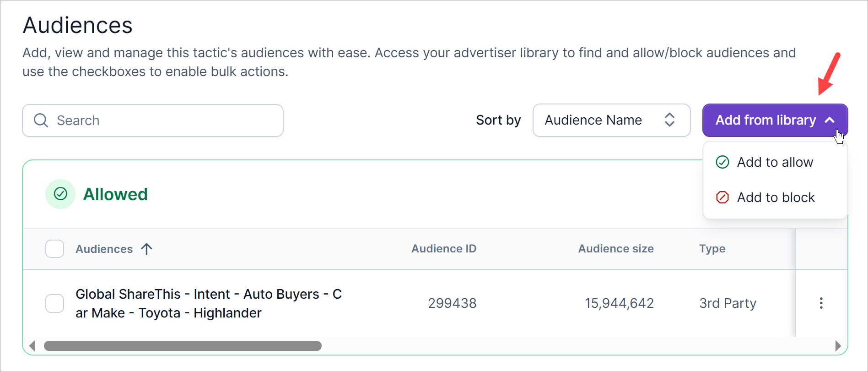
Task: Click the magnifying glass search icon
Action: tap(41, 120)
